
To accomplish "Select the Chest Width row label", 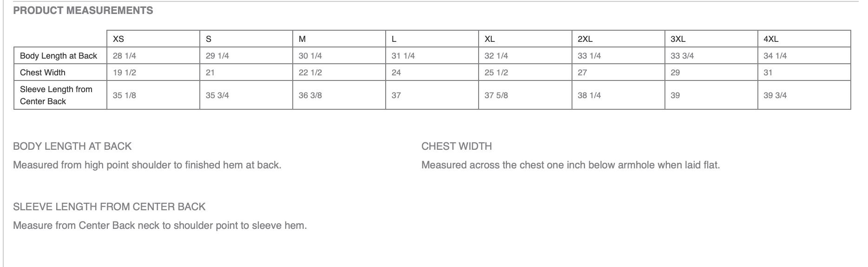I will click(43, 73).
